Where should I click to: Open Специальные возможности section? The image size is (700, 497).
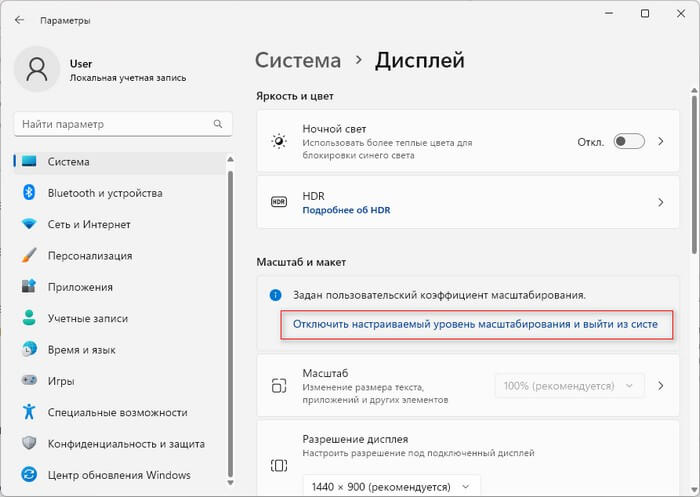pos(120,412)
